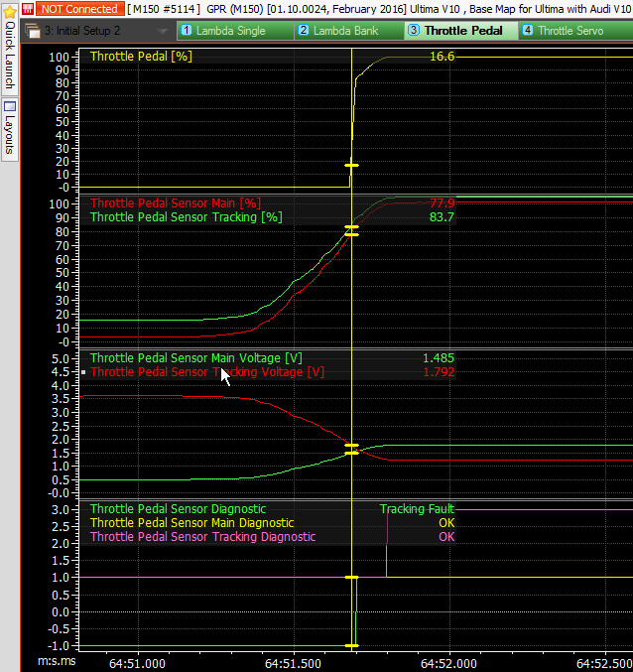Click Throttle Pedal Sensor Main Voltage label
The height and width of the screenshot is (672, 633).
click(x=196, y=357)
